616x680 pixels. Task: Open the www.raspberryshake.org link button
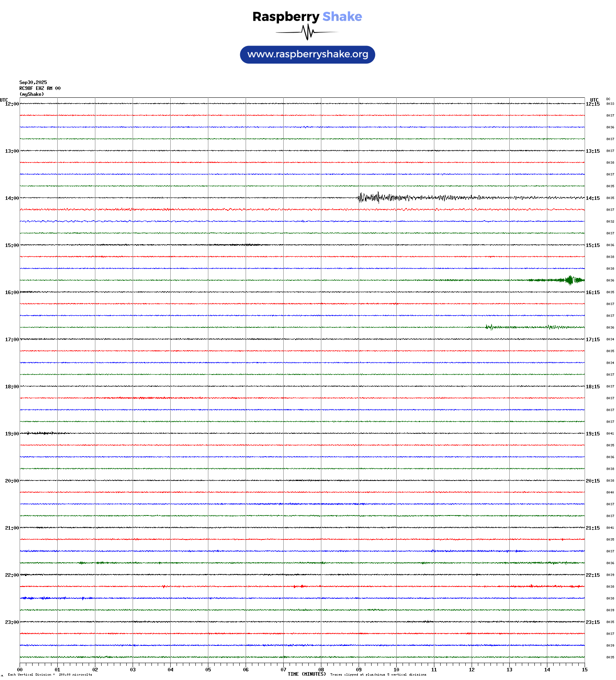click(307, 55)
